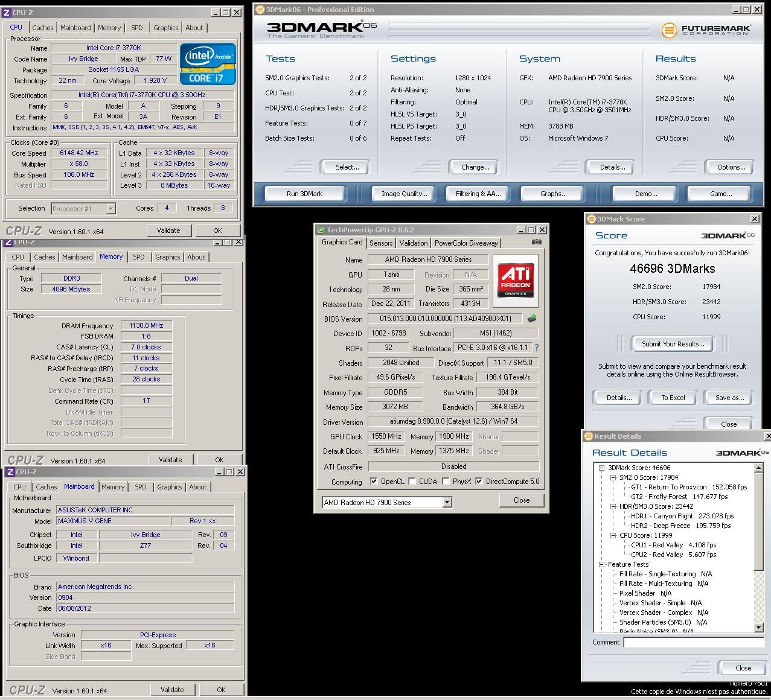The height and width of the screenshot is (700, 771).
Task: Select HDR2 - Deep Freeze result row
Action: coord(682,526)
